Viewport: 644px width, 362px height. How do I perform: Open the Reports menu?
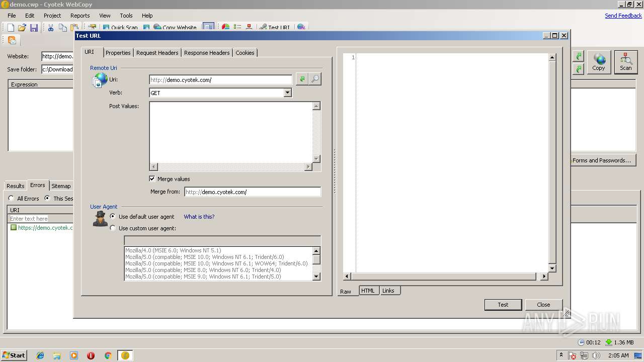click(80, 16)
